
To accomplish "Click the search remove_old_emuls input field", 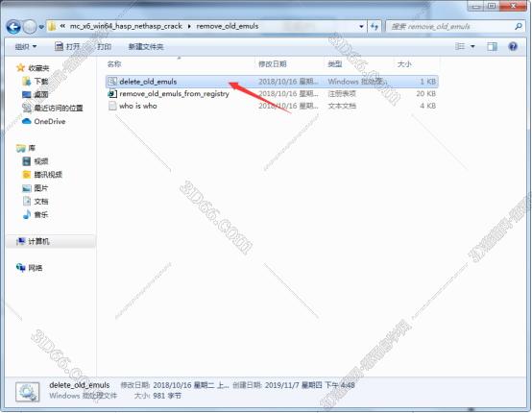I will 450,26.
